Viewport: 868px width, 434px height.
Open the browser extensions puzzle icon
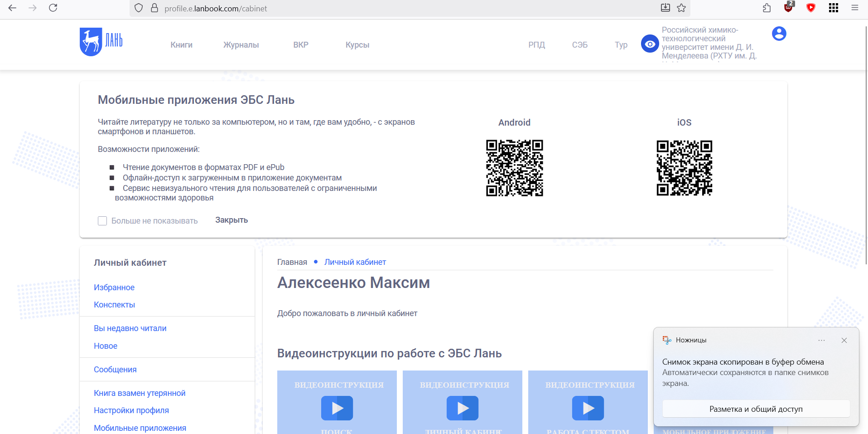click(x=767, y=8)
